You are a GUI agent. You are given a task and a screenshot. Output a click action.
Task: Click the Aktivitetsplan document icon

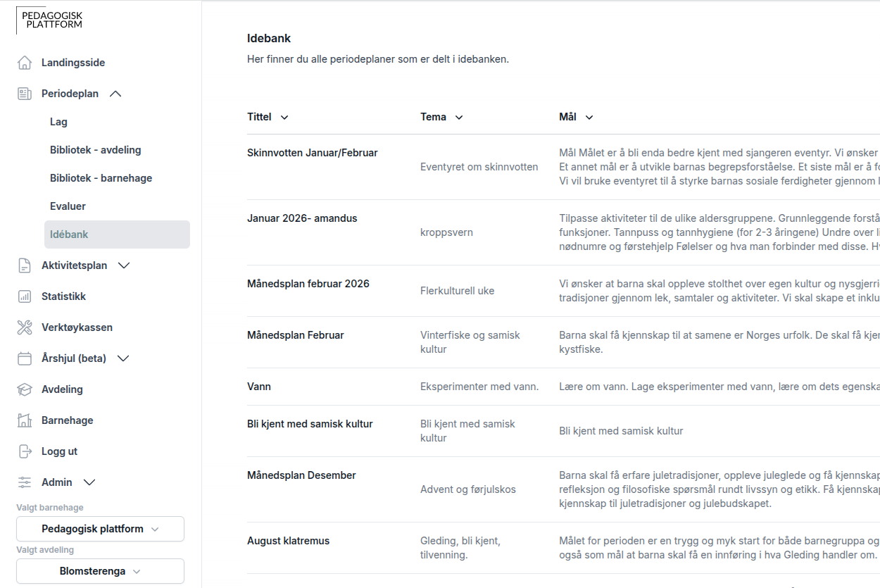click(x=25, y=265)
